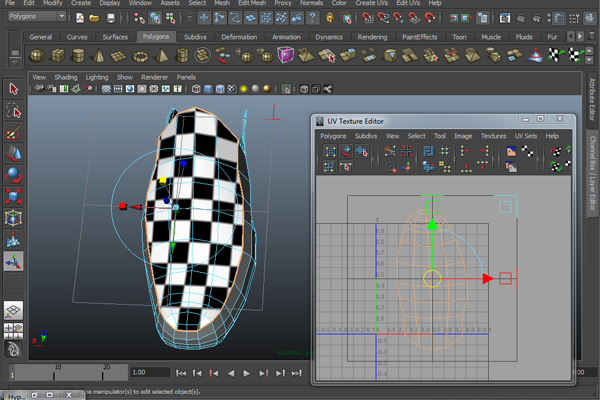Select the Lasso selection tool
Screen dimensions: 600x400
pos(13,111)
